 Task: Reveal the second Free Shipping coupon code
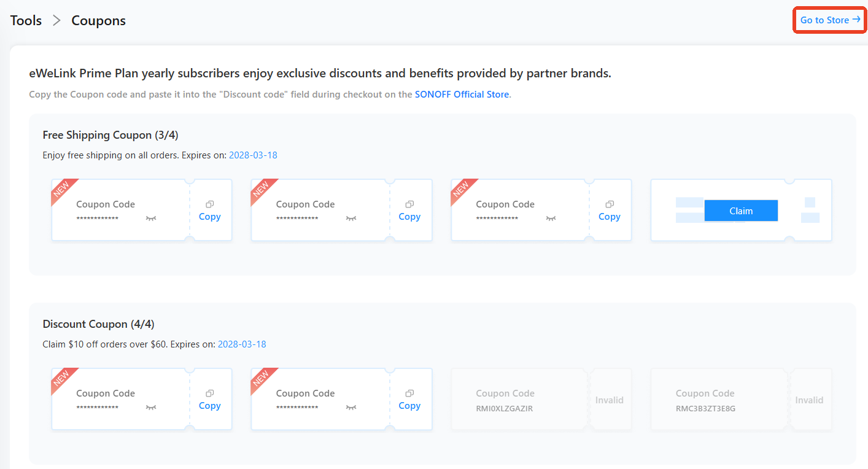351,219
